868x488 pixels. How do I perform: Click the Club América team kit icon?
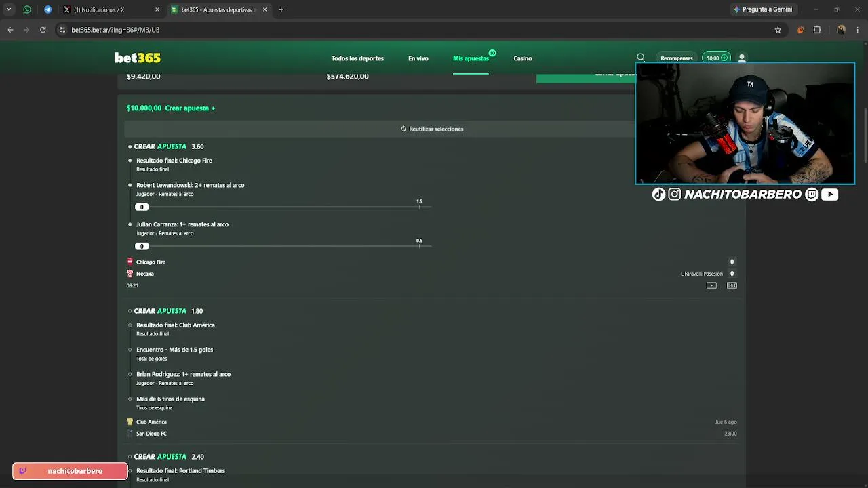pyautogui.click(x=130, y=422)
